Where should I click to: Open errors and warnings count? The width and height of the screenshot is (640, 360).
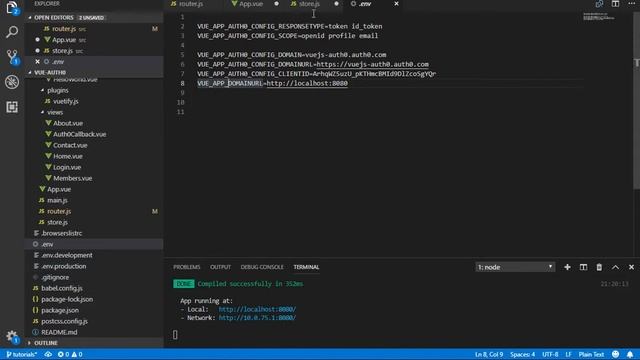coord(70,354)
